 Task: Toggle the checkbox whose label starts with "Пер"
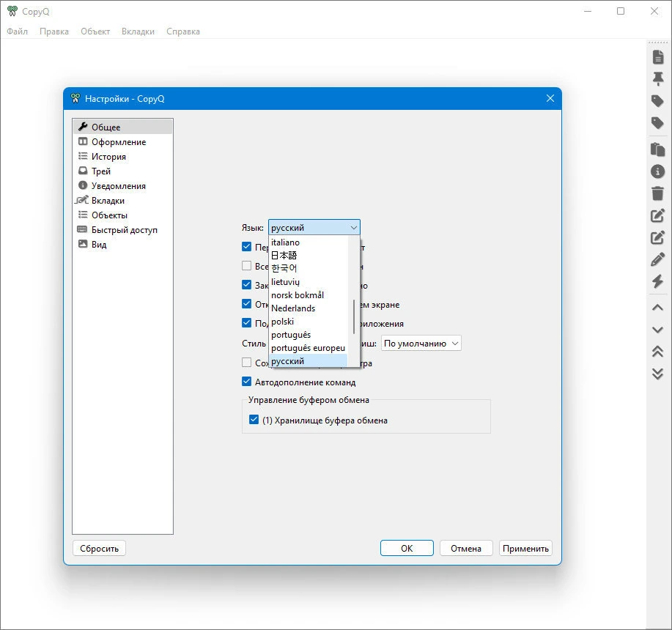coord(246,247)
